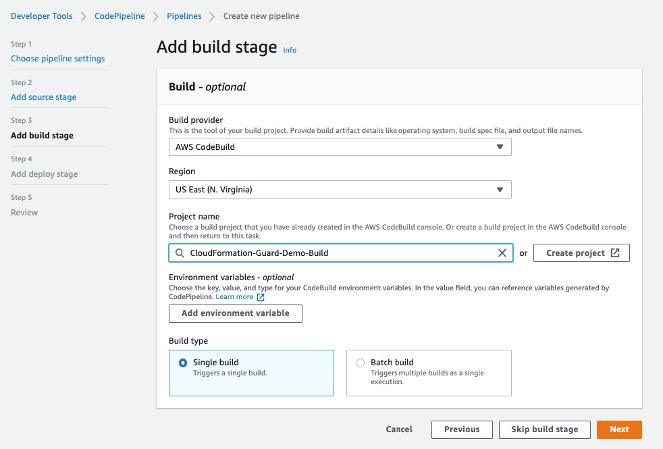Open the Learn more link

(x=234, y=297)
